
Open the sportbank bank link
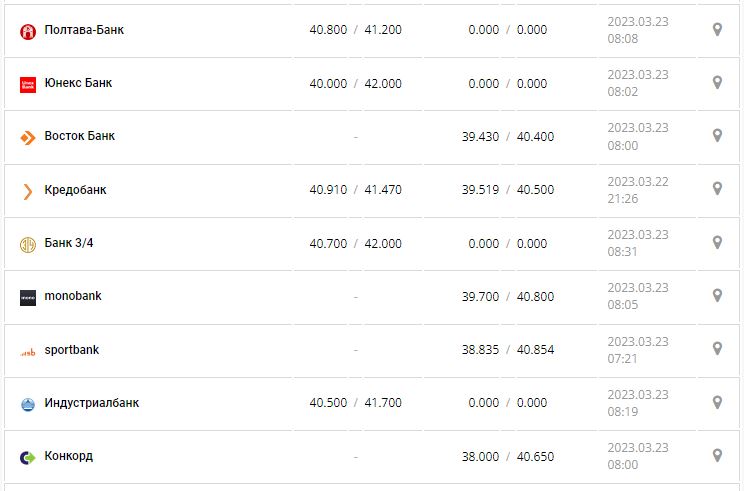point(71,350)
